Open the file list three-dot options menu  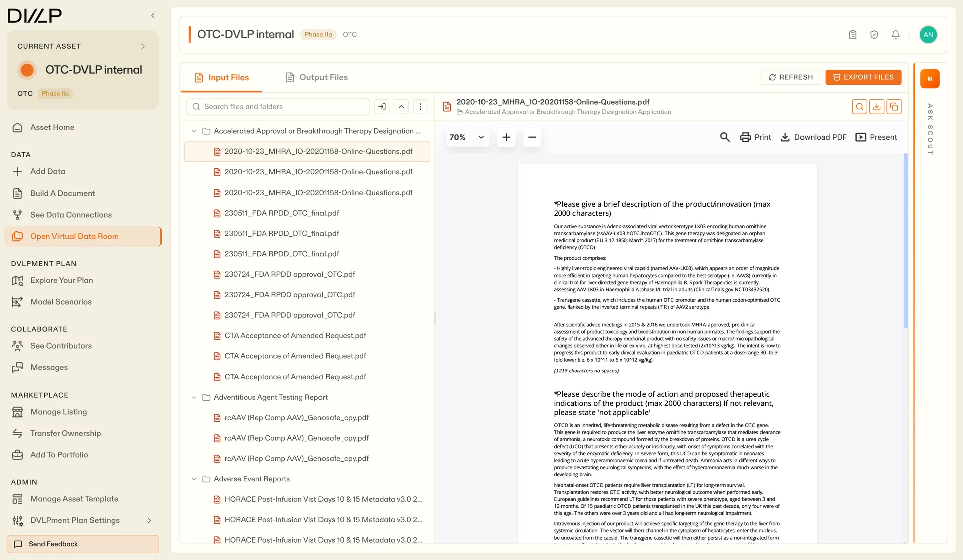pyautogui.click(x=421, y=107)
